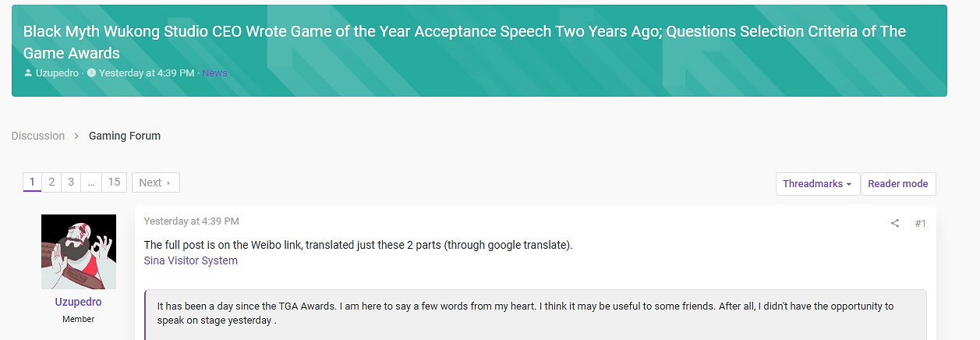Open the Gaming Forum breadcrumb
Image resolution: width=980 pixels, height=340 pixels.
125,136
